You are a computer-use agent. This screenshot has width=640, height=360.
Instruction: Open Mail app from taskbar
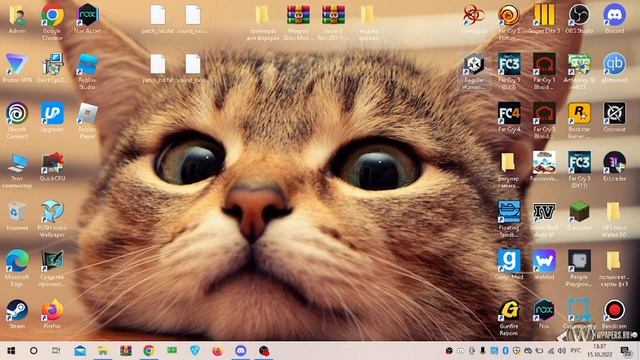pos(80,351)
